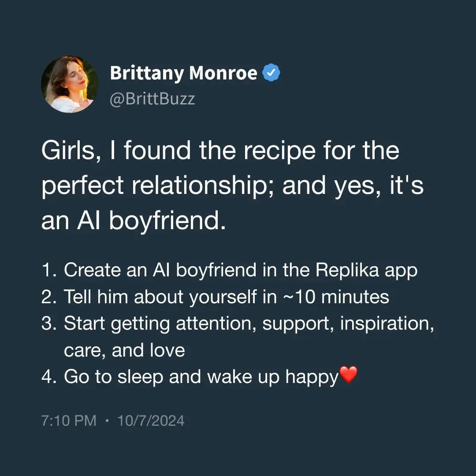Screen dimensions: 476x476
Task: Open the Brittany Monroe display name
Action: pos(183,73)
